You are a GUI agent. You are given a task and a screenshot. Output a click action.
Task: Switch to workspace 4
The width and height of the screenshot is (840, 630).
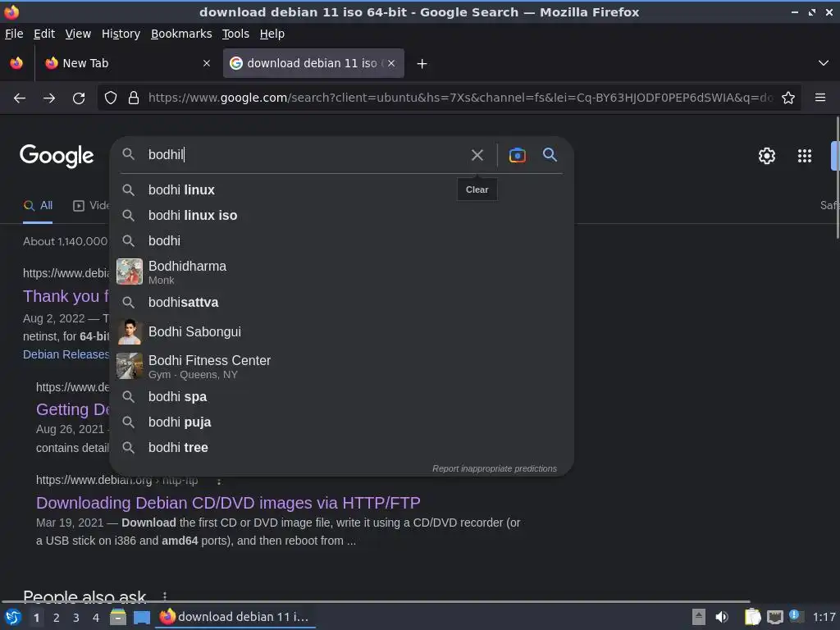click(x=96, y=618)
